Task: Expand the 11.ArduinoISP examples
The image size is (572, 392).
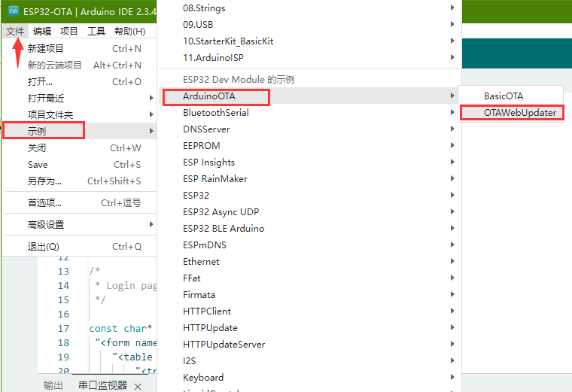Action: pos(309,57)
